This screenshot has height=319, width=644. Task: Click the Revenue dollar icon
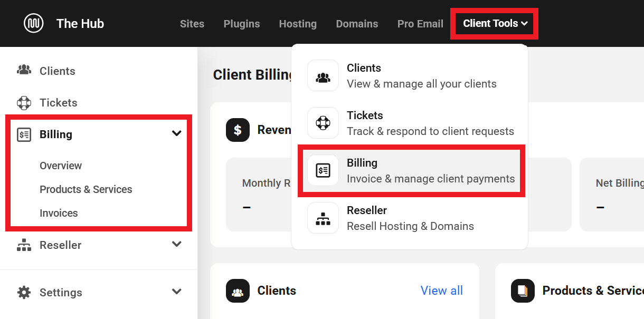[238, 130]
